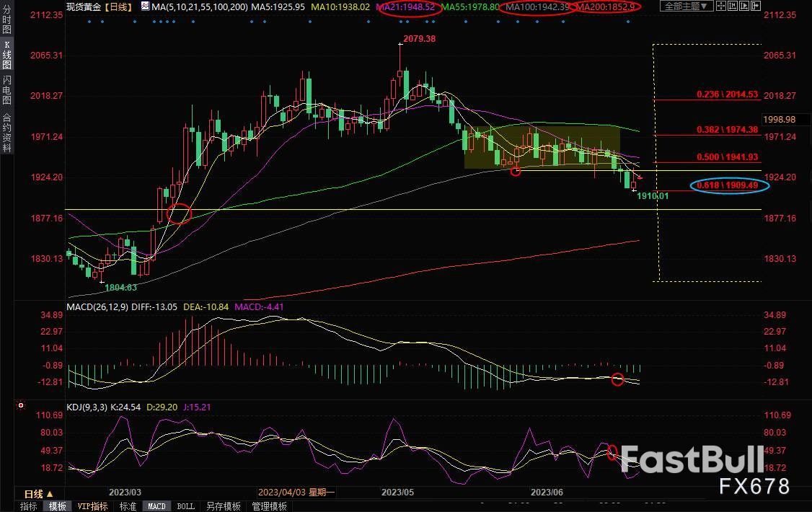Switch to the K线图 side tab

[6, 55]
